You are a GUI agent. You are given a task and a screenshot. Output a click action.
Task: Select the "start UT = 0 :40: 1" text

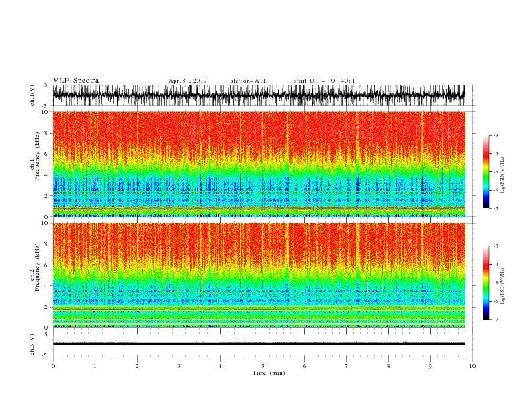tap(324, 81)
